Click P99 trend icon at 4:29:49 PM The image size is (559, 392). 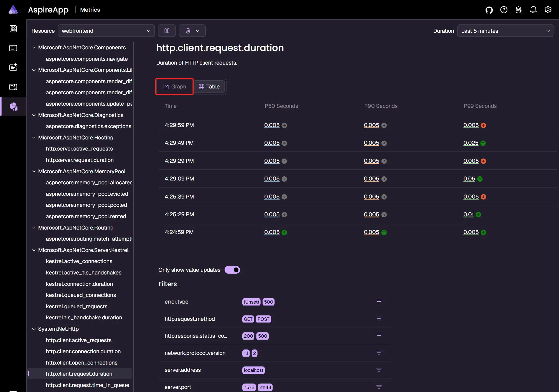pos(483,143)
